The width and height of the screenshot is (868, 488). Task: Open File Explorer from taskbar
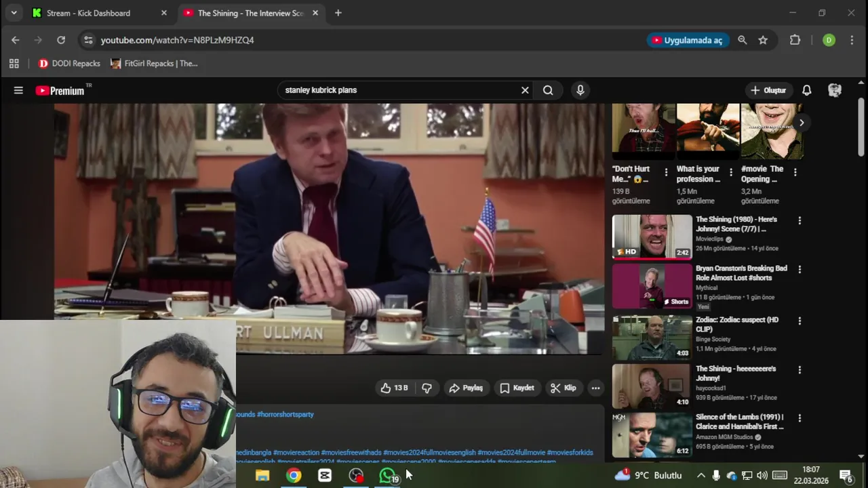pyautogui.click(x=262, y=476)
